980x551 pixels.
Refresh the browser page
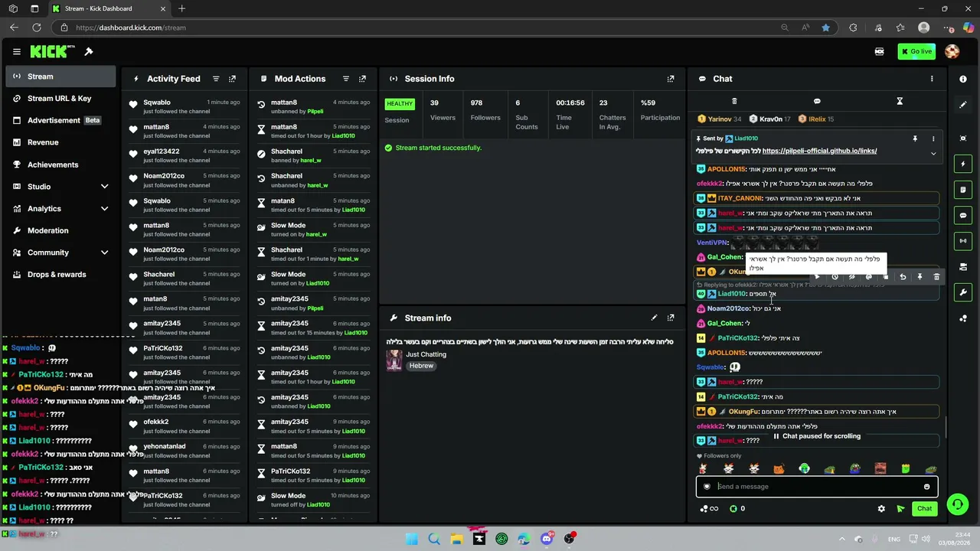click(36, 28)
